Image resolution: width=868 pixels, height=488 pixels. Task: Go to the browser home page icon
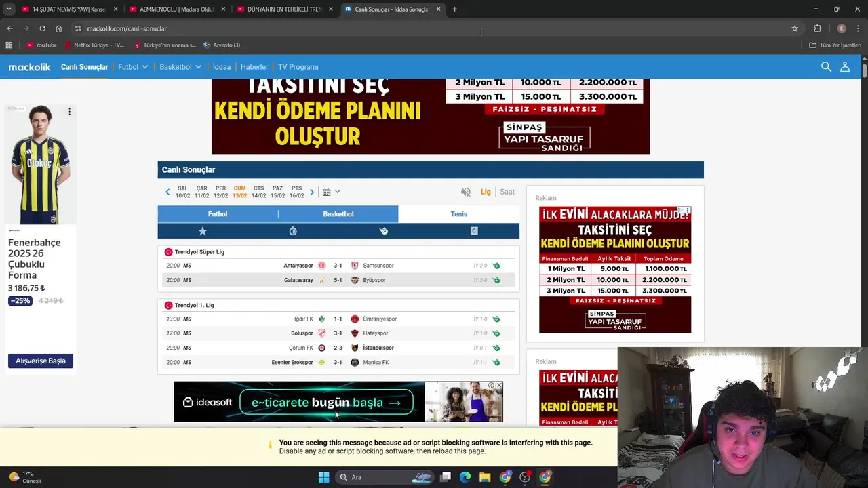click(x=58, y=28)
